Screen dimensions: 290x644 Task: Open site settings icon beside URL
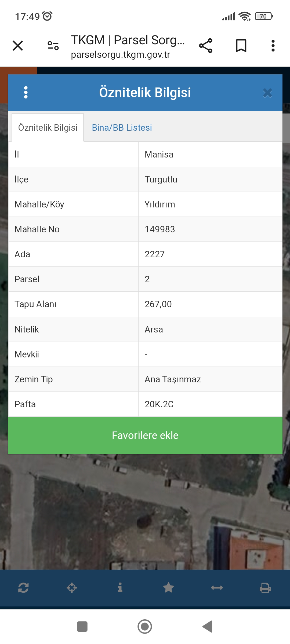pos(53,46)
